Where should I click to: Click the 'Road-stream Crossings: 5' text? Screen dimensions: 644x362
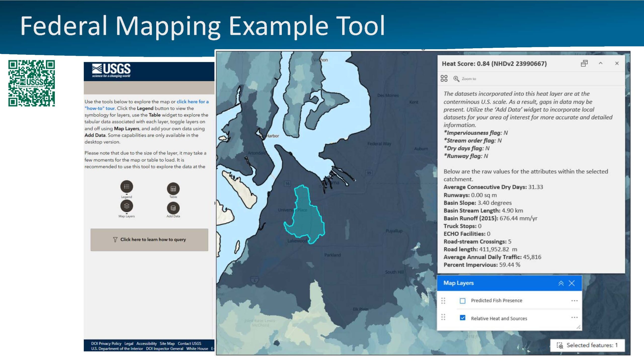click(477, 241)
